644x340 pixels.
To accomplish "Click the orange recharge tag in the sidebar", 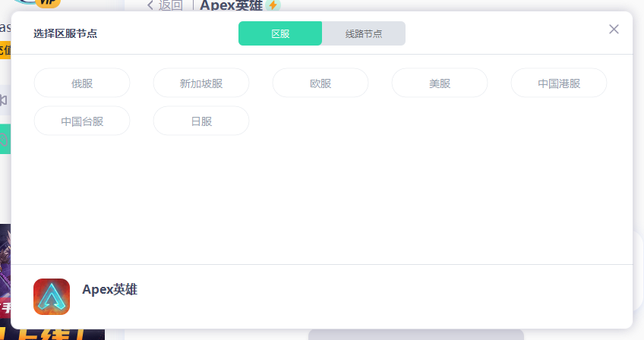I will [x=5, y=50].
